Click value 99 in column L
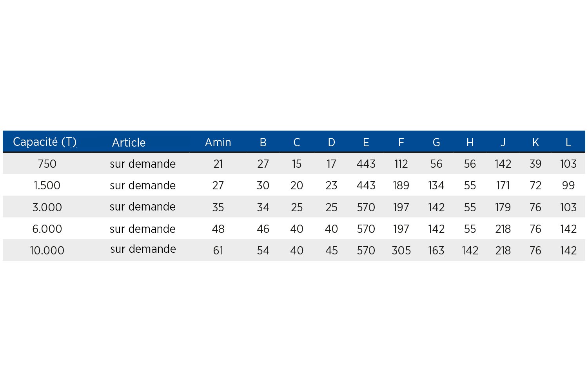The width and height of the screenshot is (588, 392). pos(568,185)
